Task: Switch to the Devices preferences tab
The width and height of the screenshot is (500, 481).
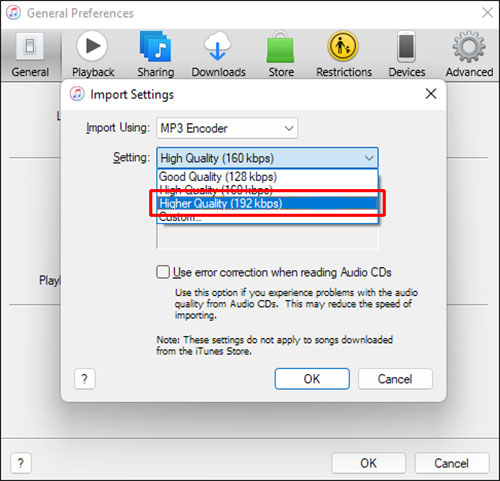Action: pyautogui.click(x=407, y=55)
